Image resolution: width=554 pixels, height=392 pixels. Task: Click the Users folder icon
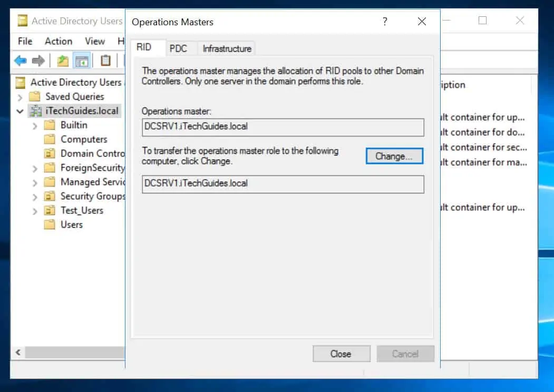pyautogui.click(x=50, y=224)
